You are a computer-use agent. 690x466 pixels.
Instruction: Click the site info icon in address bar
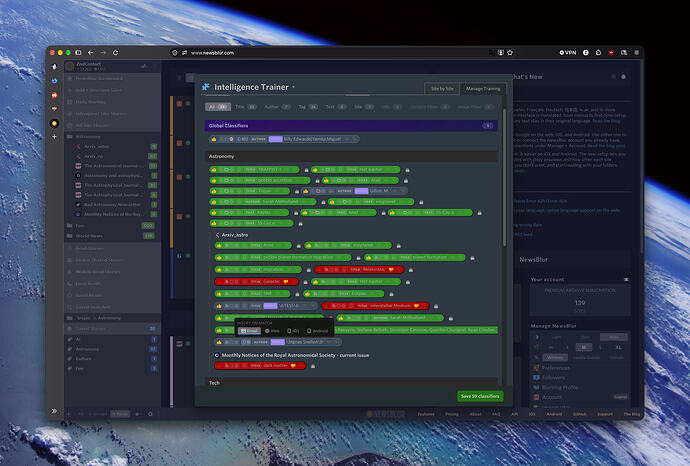click(x=175, y=52)
